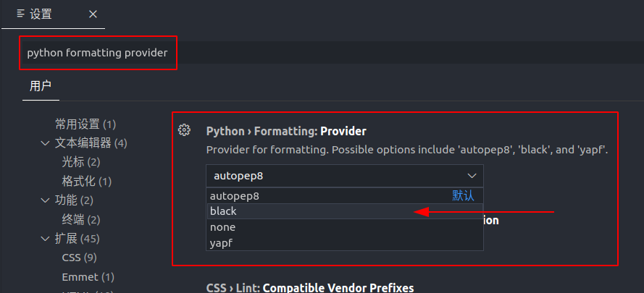This screenshot has width=644, height=293.
Task: Switch to the 用户 settings tab
Action: pos(41,86)
